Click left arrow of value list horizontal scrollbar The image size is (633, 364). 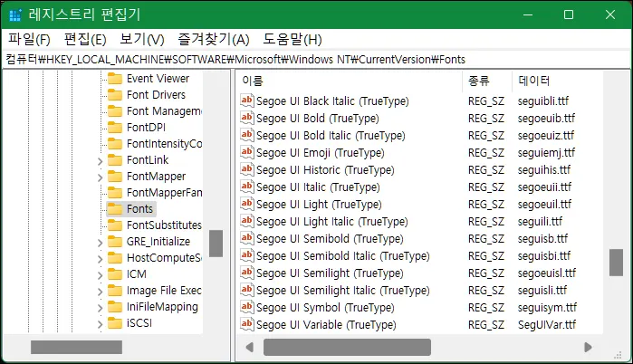click(x=249, y=347)
